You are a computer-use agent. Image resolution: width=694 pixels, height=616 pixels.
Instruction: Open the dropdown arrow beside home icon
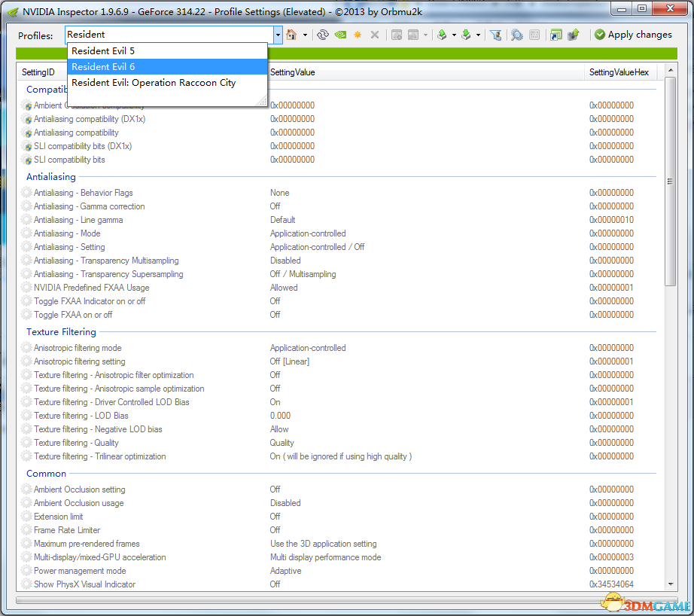pyautogui.click(x=305, y=35)
